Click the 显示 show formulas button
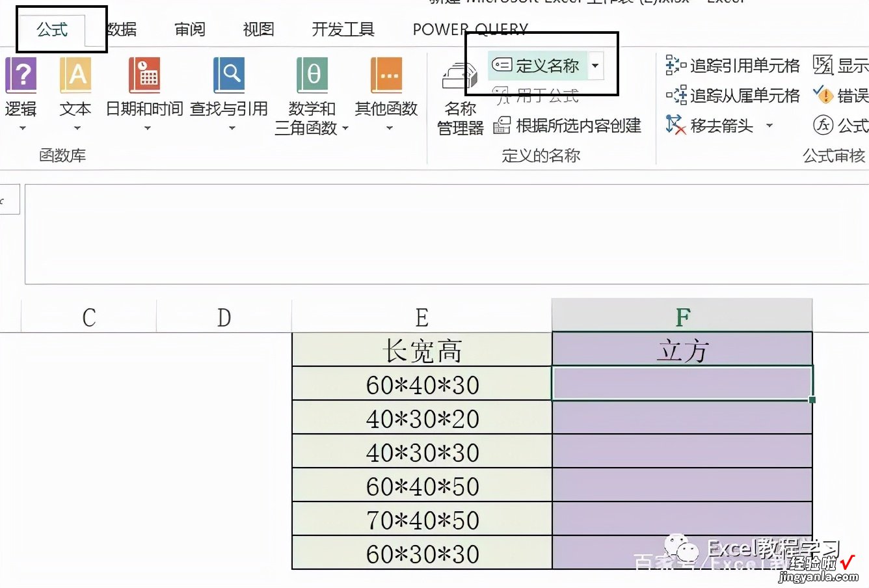 (840, 66)
